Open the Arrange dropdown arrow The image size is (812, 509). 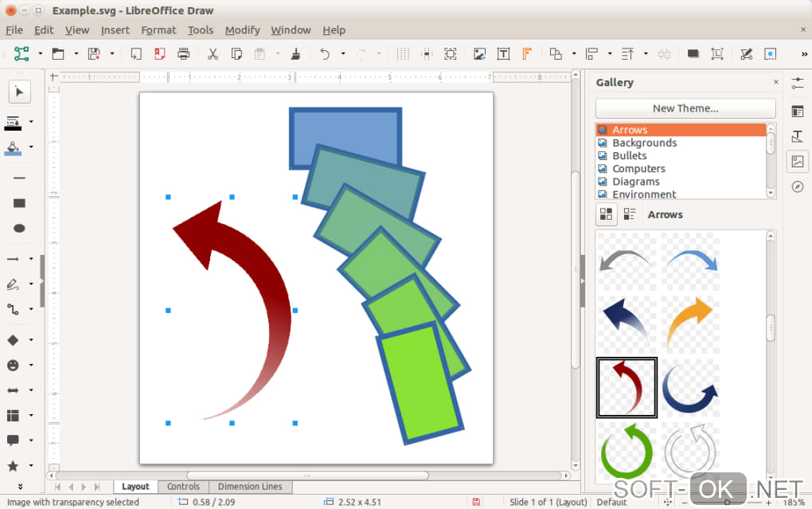tap(574, 53)
